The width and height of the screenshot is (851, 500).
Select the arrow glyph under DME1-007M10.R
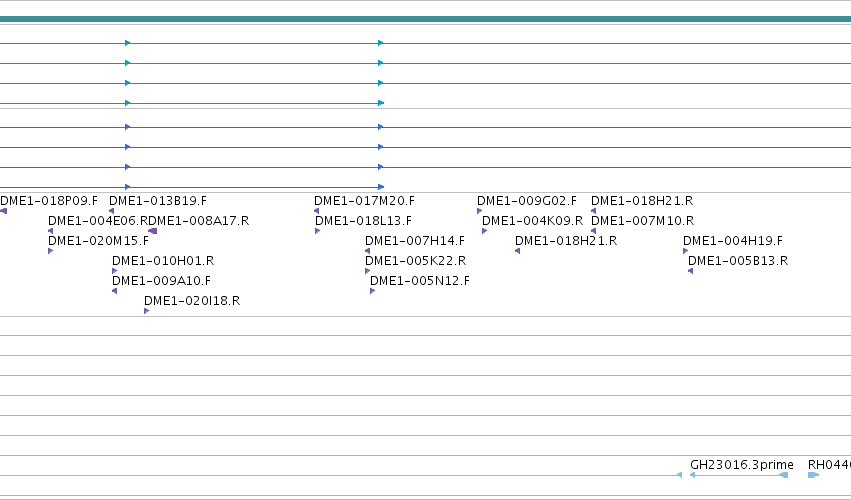coord(593,231)
